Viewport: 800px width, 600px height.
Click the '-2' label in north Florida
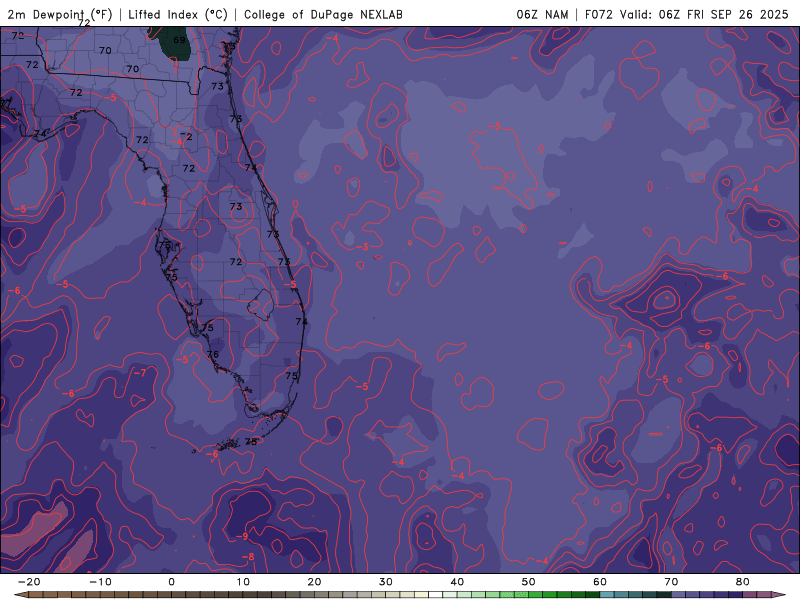click(x=186, y=136)
